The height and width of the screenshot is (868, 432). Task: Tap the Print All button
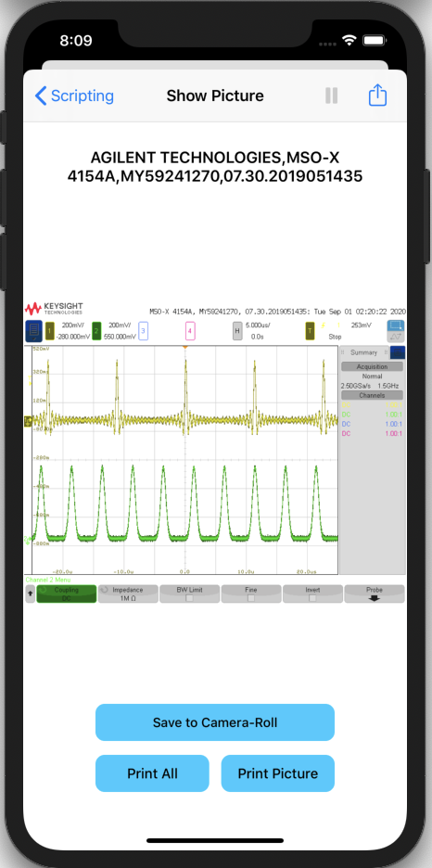pos(152,773)
